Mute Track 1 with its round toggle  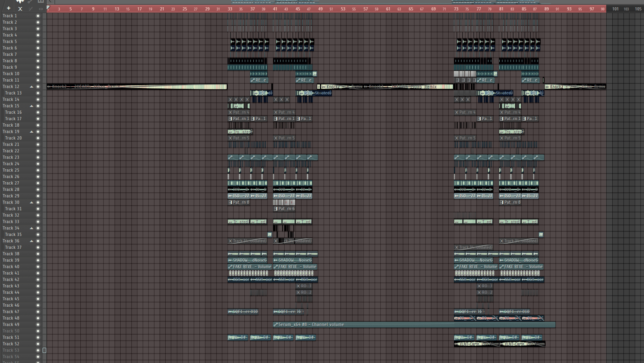click(38, 16)
